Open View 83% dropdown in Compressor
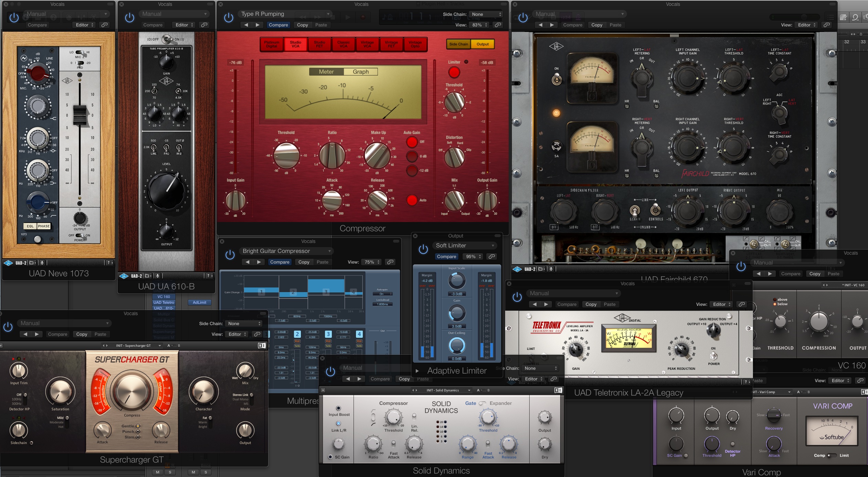Screen dimensions: 868x477 pos(479,25)
